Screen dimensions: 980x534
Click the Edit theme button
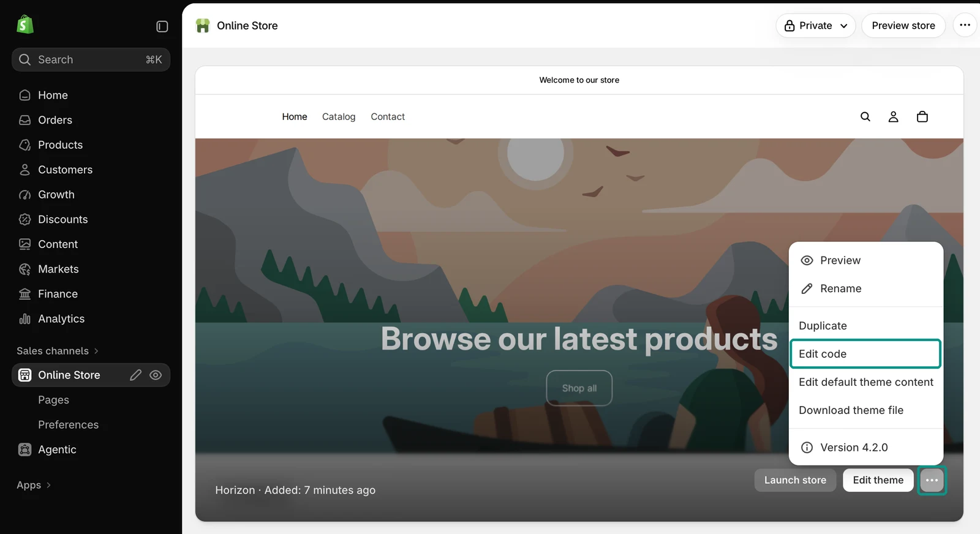coord(878,480)
